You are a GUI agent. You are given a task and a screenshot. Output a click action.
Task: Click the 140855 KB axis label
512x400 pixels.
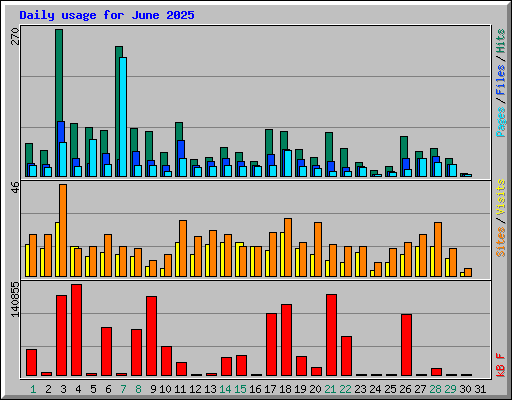(15, 299)
